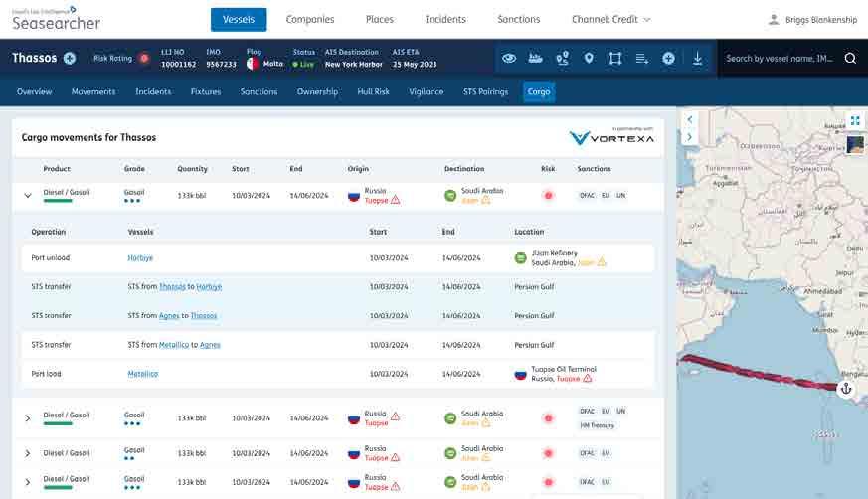Open Incidents in top navigation
The width and height of the screenshot is (868, 499).
pyautogui.click(x=445, y=19)
